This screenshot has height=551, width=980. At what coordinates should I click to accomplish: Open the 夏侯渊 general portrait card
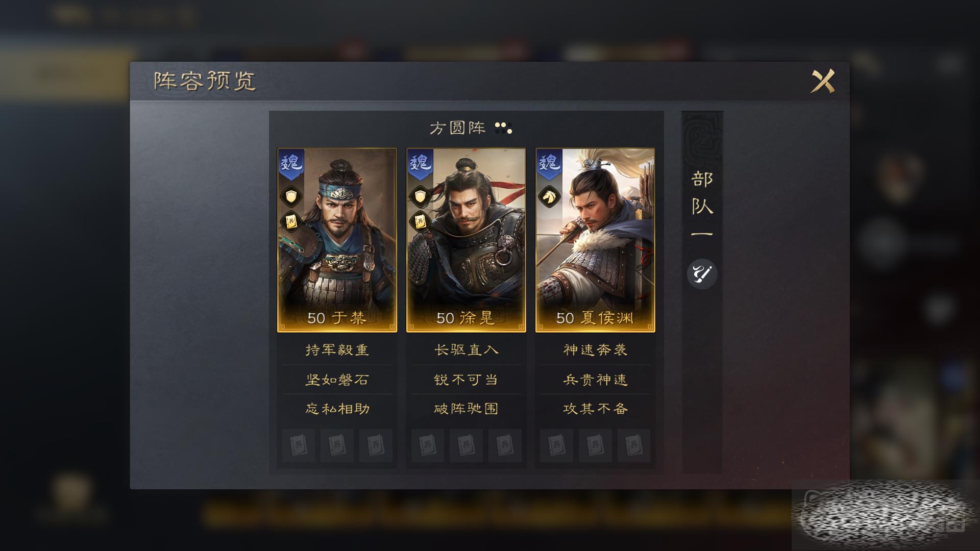(x=595, y=240)
